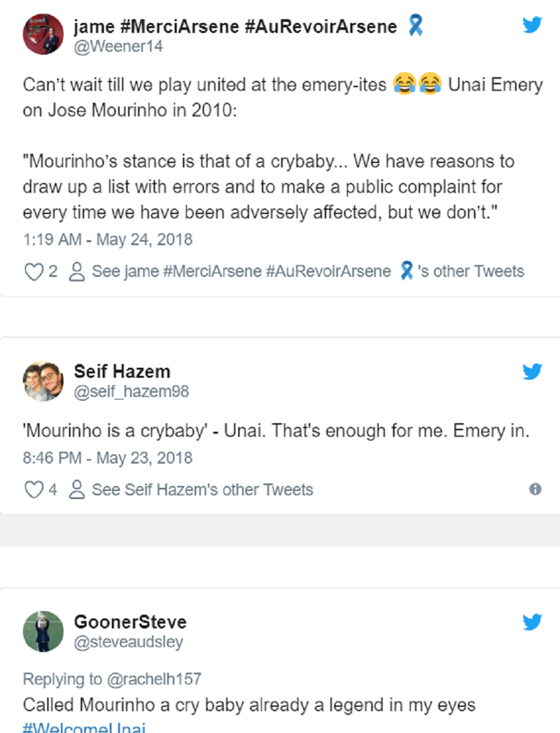Open the #WelcomeUnai hashtag

(x=84, y=727)
